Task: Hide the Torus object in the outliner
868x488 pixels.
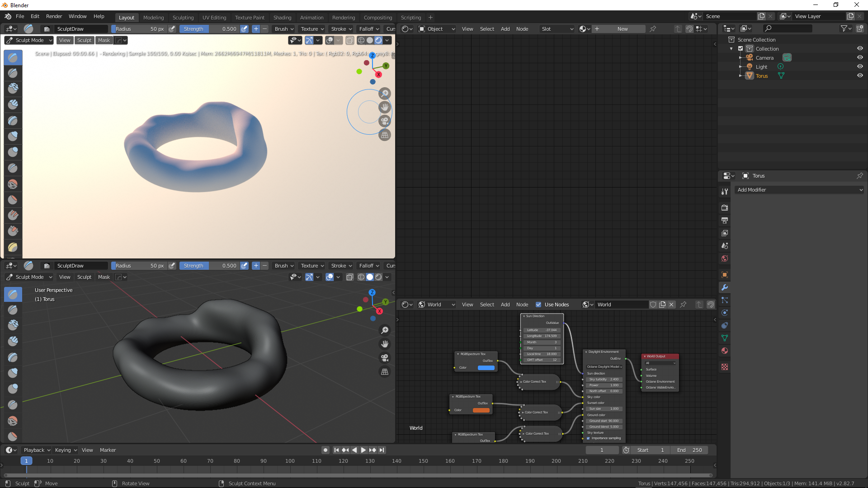Action: (860, 75)
